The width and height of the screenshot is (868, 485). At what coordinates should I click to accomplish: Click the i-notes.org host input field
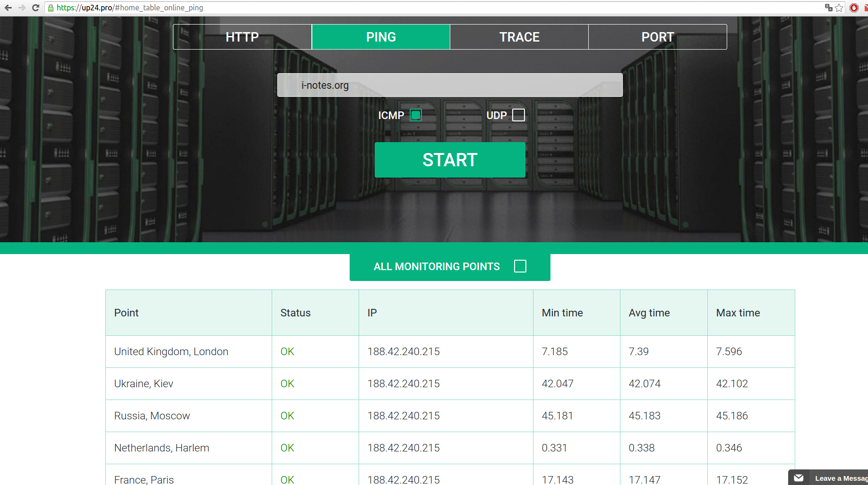click(449, 85)
